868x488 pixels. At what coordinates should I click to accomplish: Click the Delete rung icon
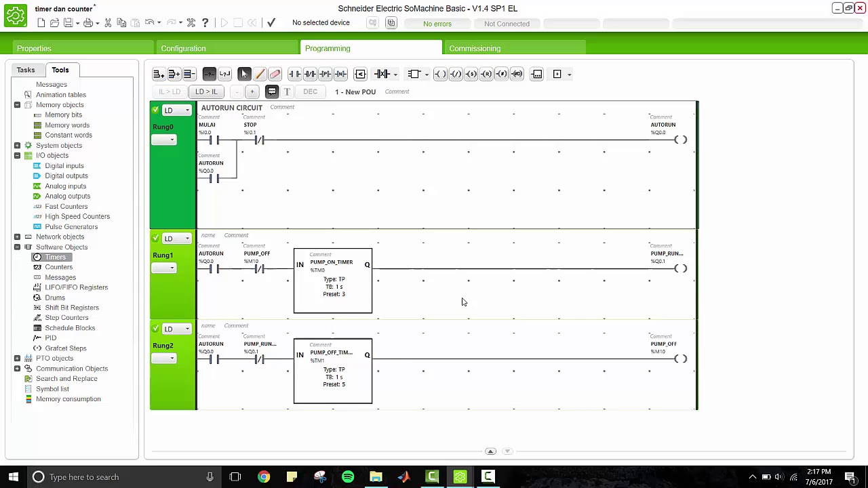tap(189, 74)
